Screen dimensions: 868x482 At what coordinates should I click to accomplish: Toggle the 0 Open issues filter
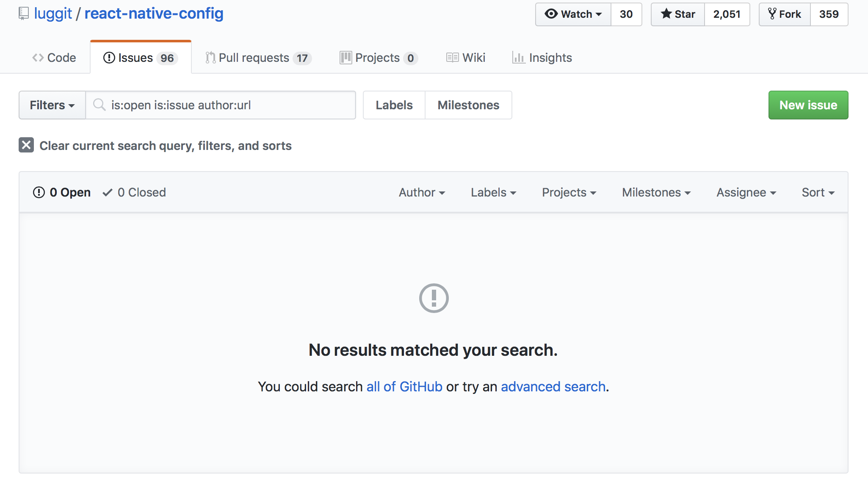[x=61, y=192]
